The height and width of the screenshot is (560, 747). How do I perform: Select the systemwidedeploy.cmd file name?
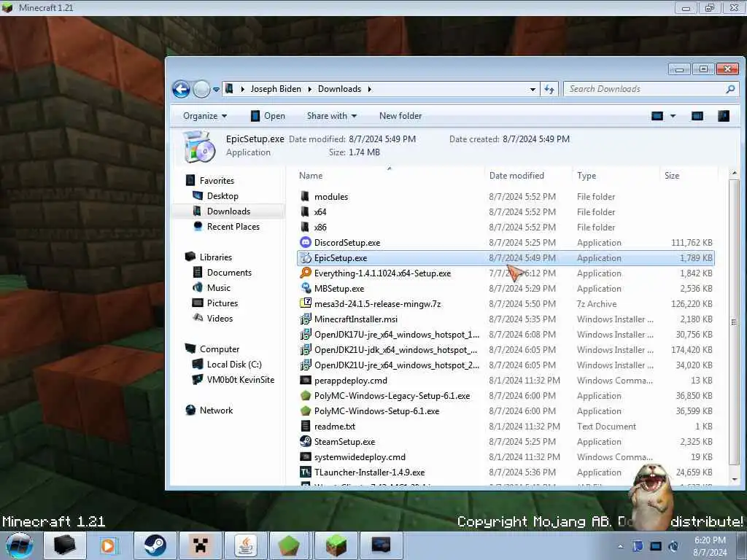pyautogui.click(x=360, y=457)
